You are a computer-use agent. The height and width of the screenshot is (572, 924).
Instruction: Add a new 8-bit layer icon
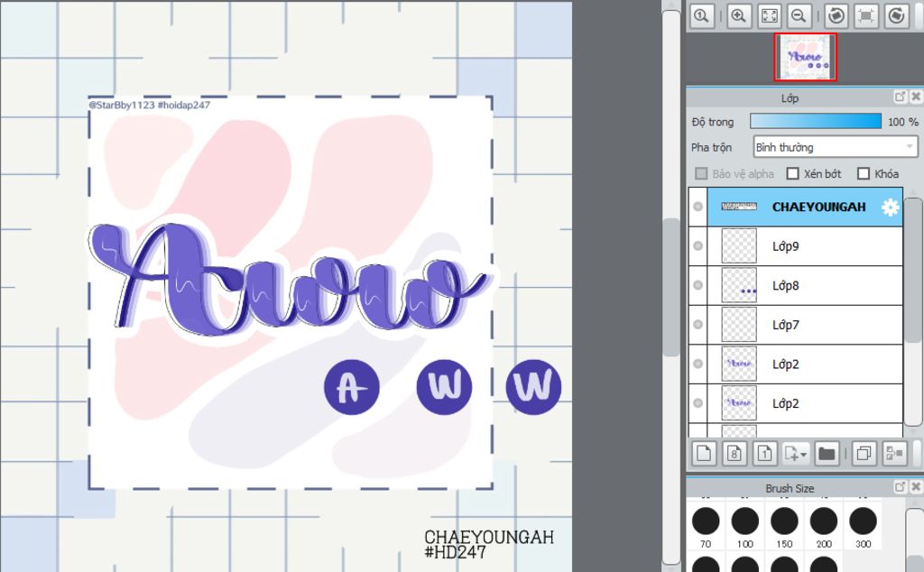(x=735, y=454)
